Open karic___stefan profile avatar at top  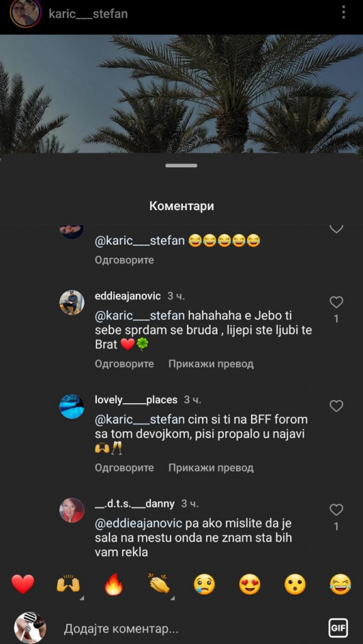[25, 13]
